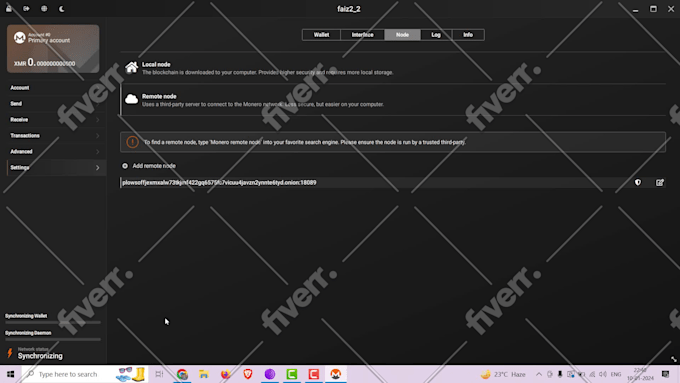Open the Log settings tab

(x=436, y=35)
